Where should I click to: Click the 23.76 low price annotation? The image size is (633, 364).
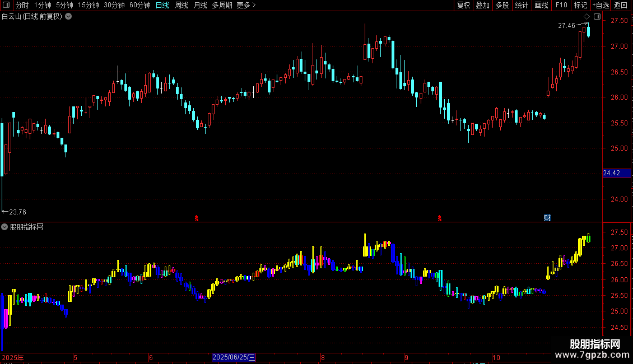pos(17,212)
